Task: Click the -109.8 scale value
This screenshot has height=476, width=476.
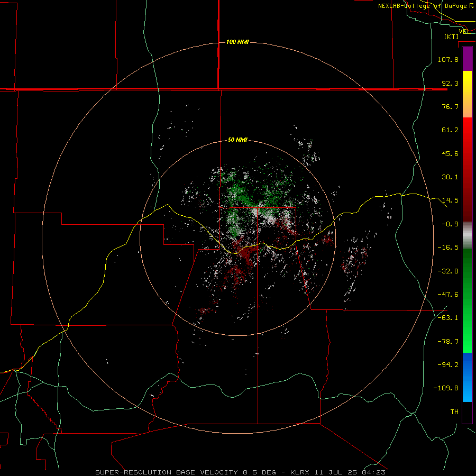Action: point(446,388)
